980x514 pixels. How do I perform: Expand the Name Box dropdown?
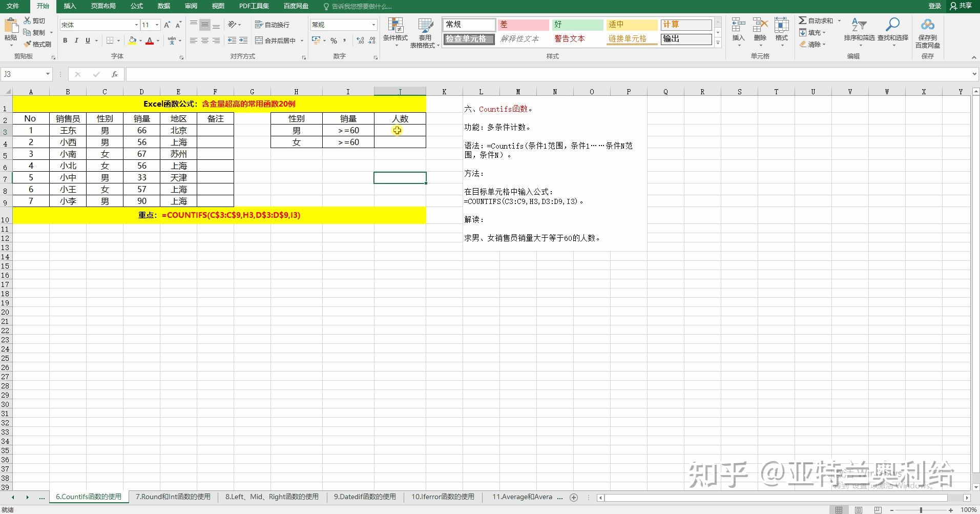tap(48, 74)
